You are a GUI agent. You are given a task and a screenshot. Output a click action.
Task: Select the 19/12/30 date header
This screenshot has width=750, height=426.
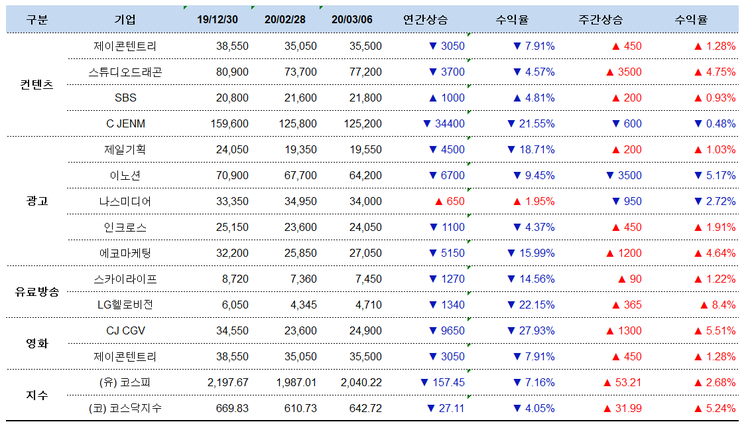click(217, 20)
